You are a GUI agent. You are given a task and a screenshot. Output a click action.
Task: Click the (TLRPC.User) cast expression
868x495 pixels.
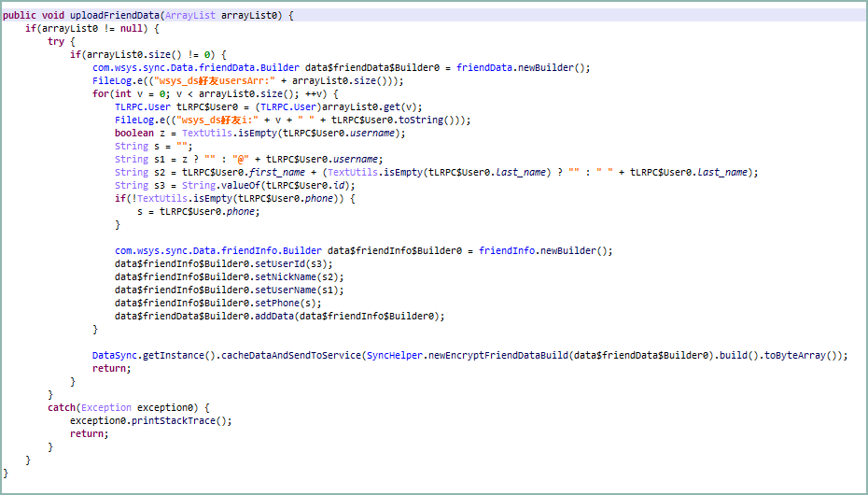point(287,106)
